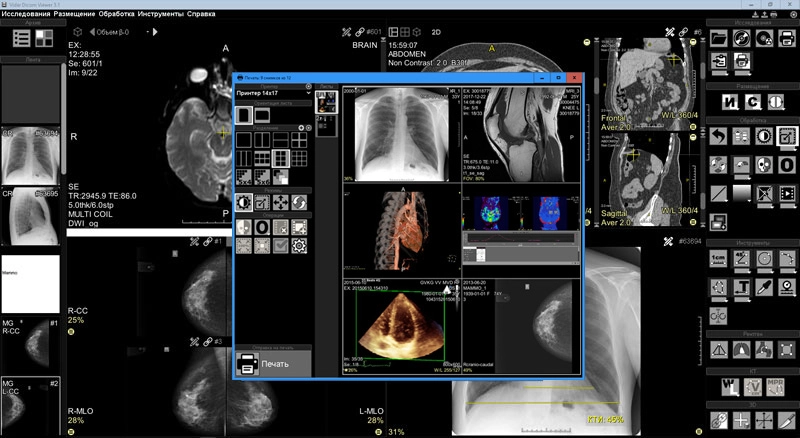
Task: Open print settings gear icon
Action: pos(299,246)
